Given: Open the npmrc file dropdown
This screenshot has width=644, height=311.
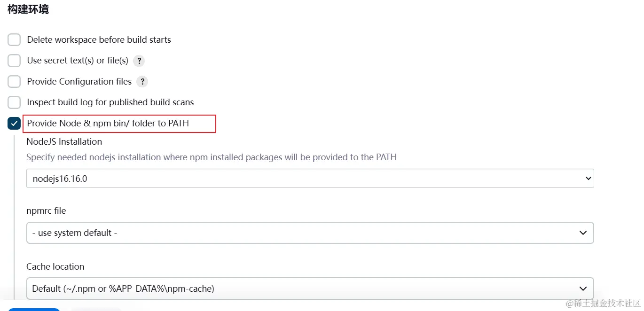Looking at the screenshot, I should click(310, 233).
